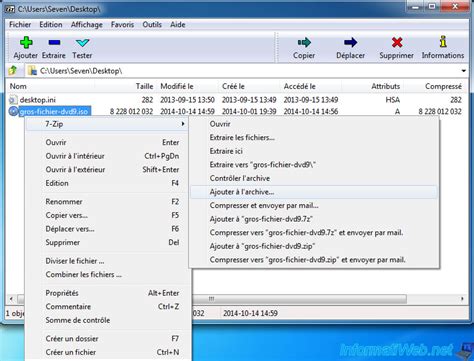Click the Informations toolbar icon
The width and height of the screenshot is (474, 361).
pyautogui.click(x=443, y=42)
